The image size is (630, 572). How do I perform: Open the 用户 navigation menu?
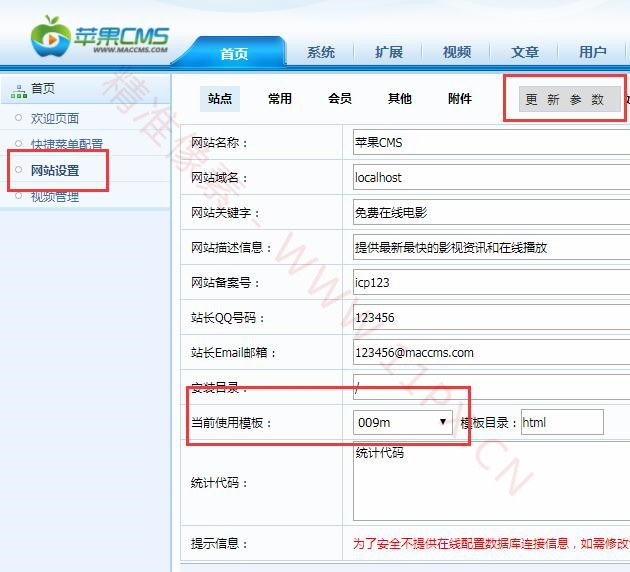[593, 53]
